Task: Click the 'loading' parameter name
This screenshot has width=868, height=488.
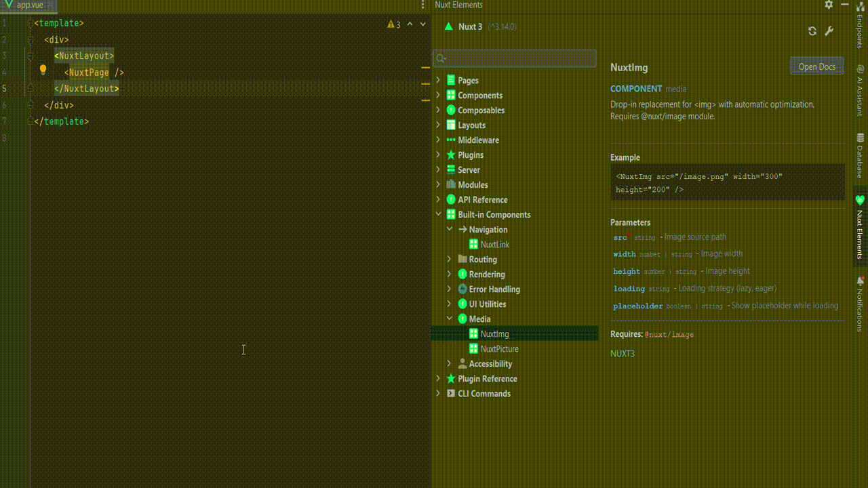Action: click(x=629, y=289)
